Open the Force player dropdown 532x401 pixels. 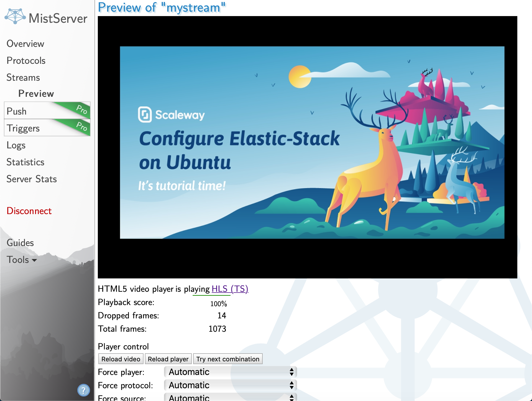click(x=230, y=372)
